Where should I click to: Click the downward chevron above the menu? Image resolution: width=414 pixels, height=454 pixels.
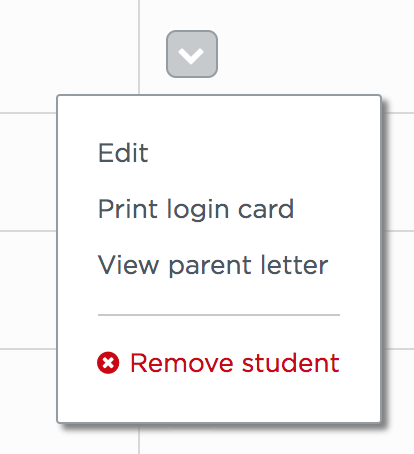pyautogui.click(x=191, y=55)
